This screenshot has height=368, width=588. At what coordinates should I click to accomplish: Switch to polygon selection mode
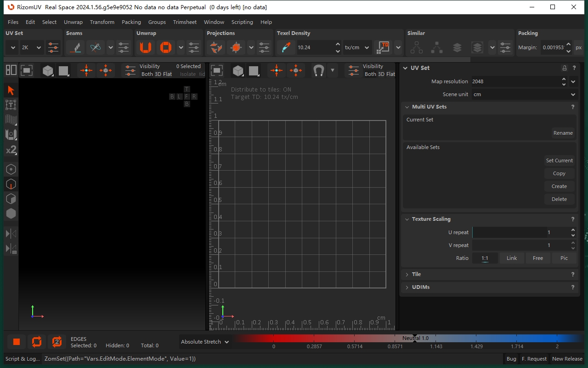[11, 199]
